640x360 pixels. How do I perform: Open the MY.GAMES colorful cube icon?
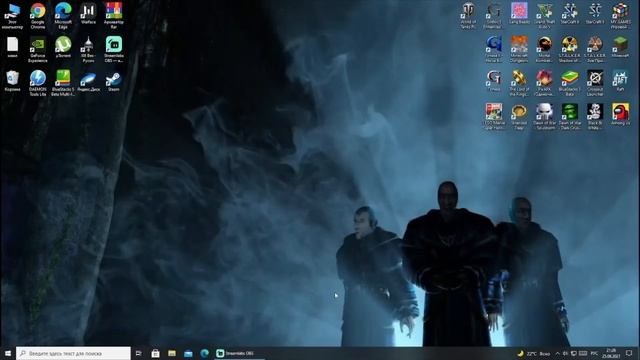pos(620,16)
